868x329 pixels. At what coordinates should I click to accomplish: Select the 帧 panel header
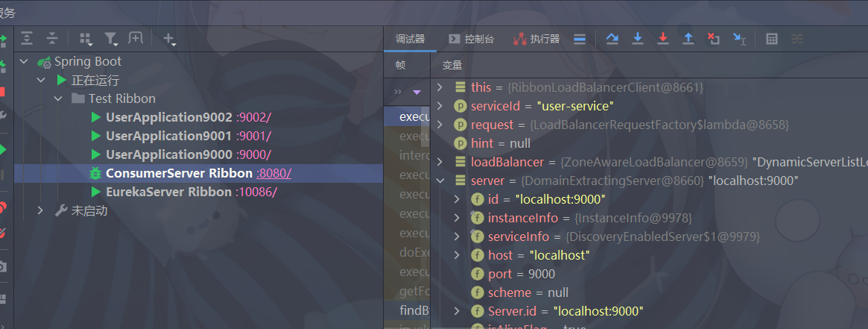pyautogui.click(x=400, y=65)
